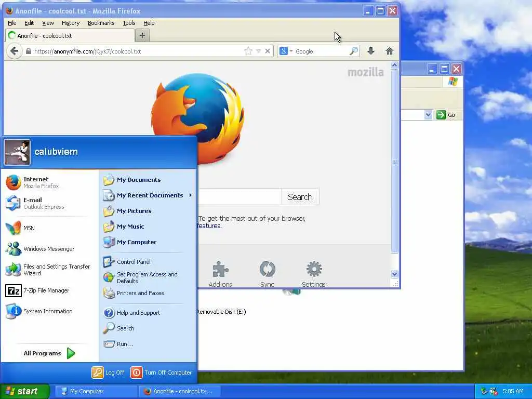532x399 pixels.
Task: Open My Computer from Start menu
Action: point(148,242)
